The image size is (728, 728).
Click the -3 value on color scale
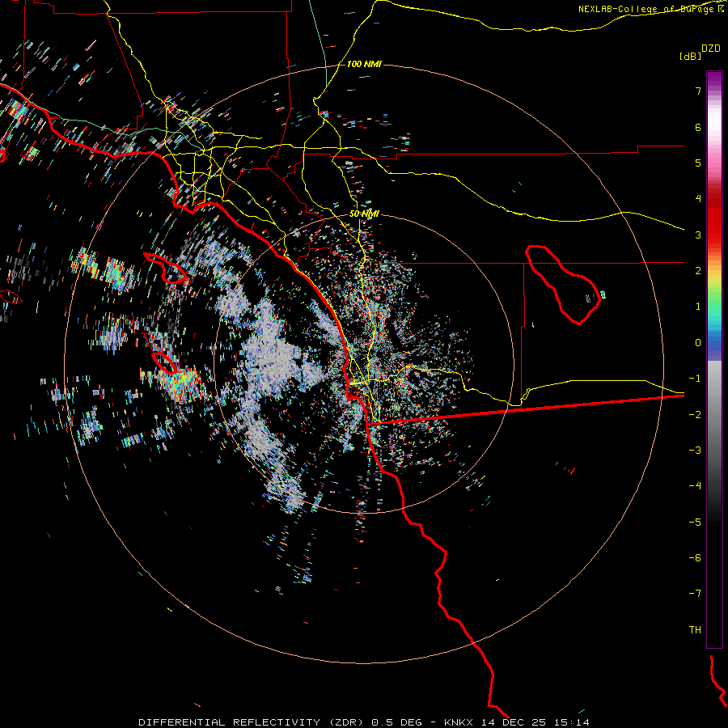coord(695,451)
